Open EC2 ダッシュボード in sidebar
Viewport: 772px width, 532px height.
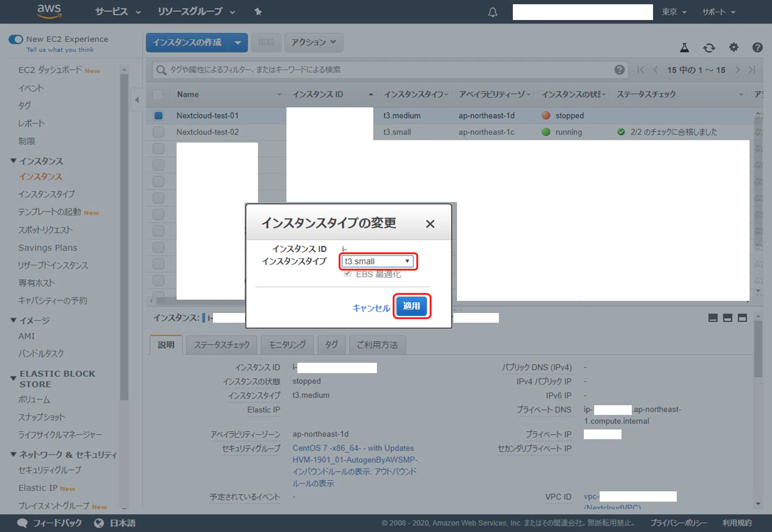(x=50, y=70)
